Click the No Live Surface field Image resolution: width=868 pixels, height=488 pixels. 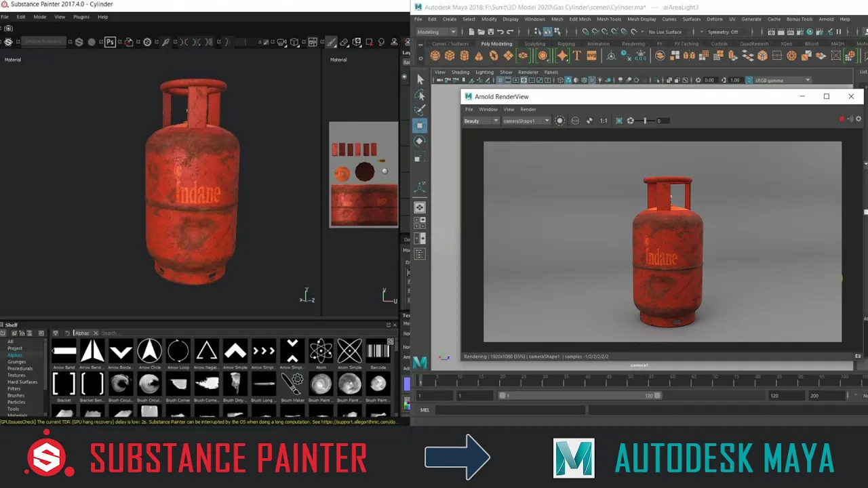tap(669, 32)
